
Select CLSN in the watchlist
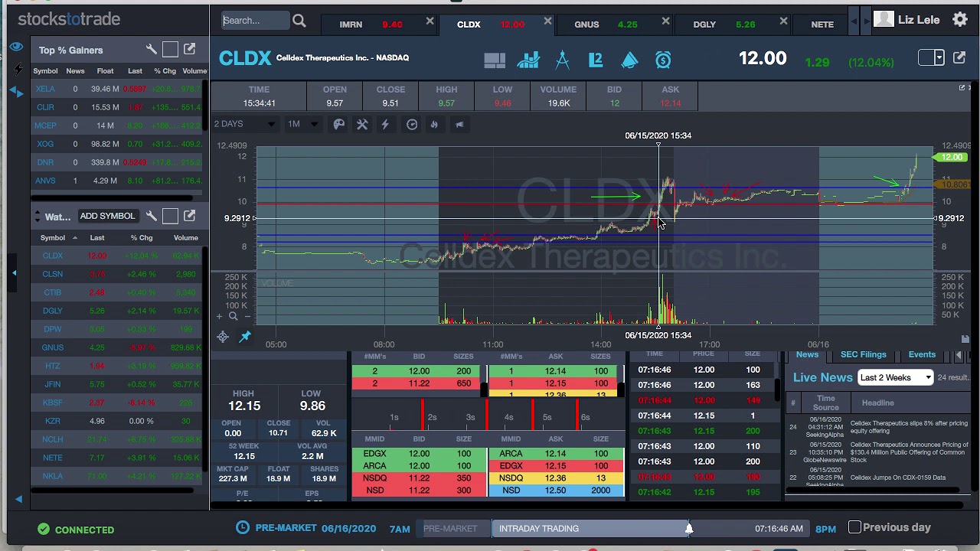53,274
